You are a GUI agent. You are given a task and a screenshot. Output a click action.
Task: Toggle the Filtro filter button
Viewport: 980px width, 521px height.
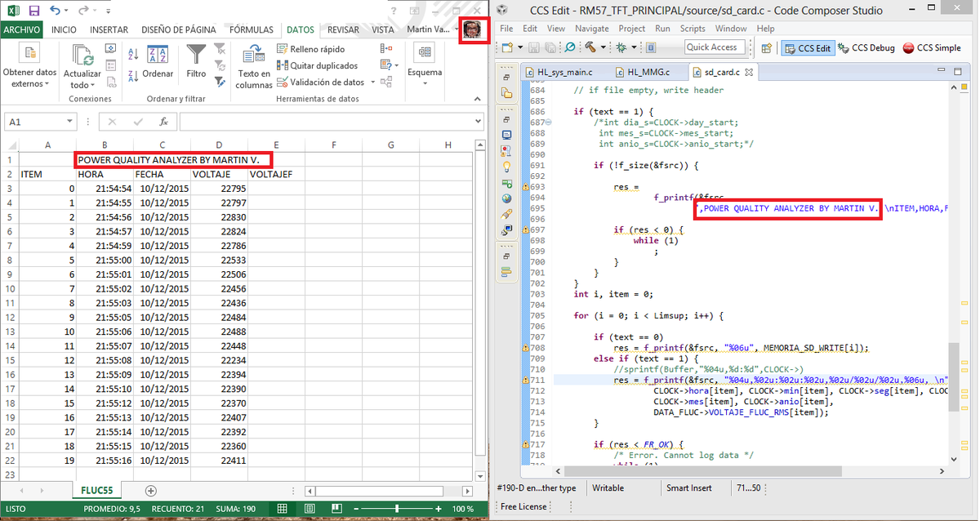(196, 61)
